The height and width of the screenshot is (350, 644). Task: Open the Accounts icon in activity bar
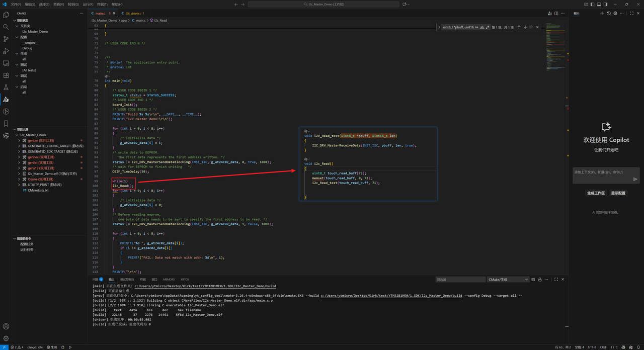pos(6,326)
